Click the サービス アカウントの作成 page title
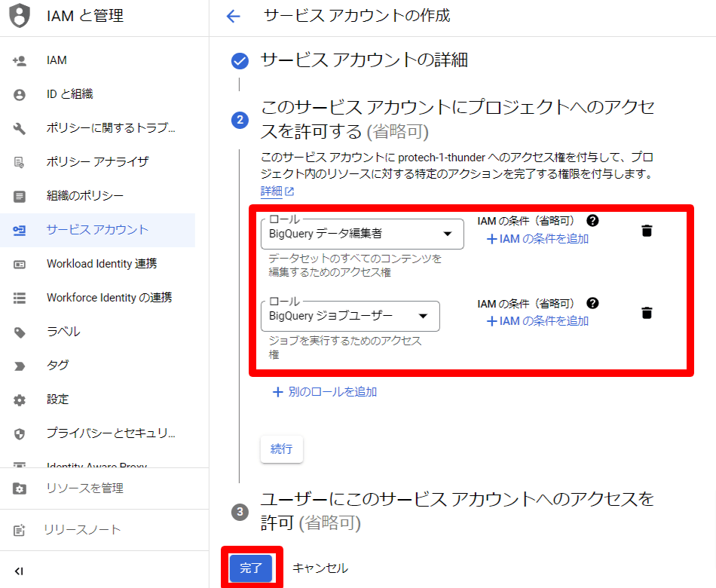Screen dimensions: 716x588 click(x=357, y=16)
